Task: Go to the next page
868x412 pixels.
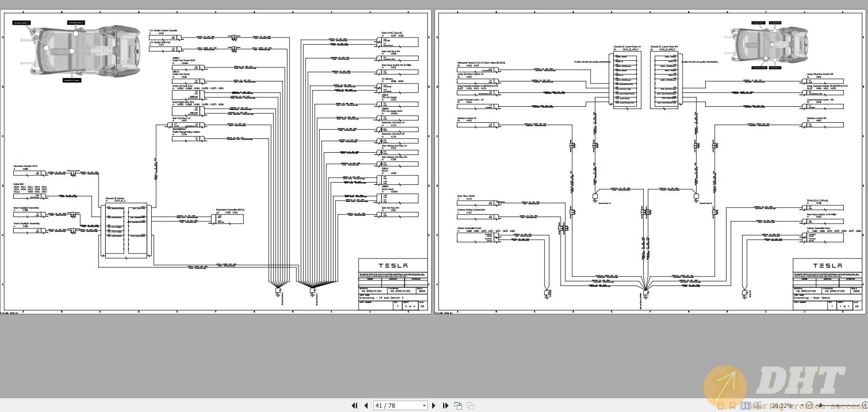Action: click(x=434, y=405)
